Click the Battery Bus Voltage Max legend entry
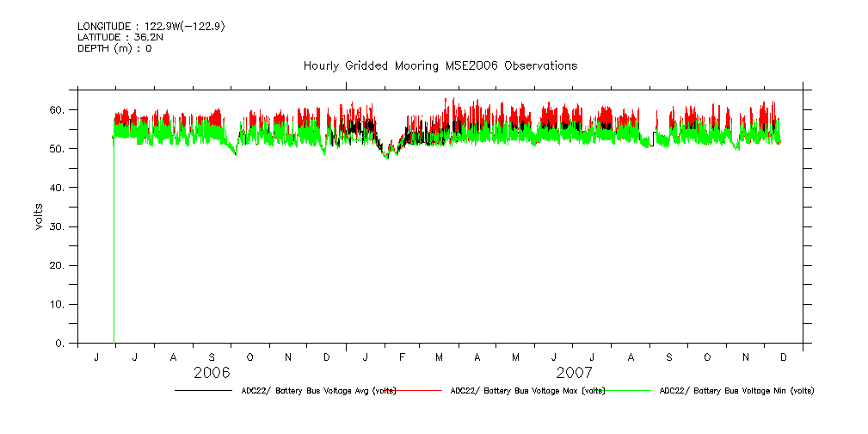 [x=527, y=391]
